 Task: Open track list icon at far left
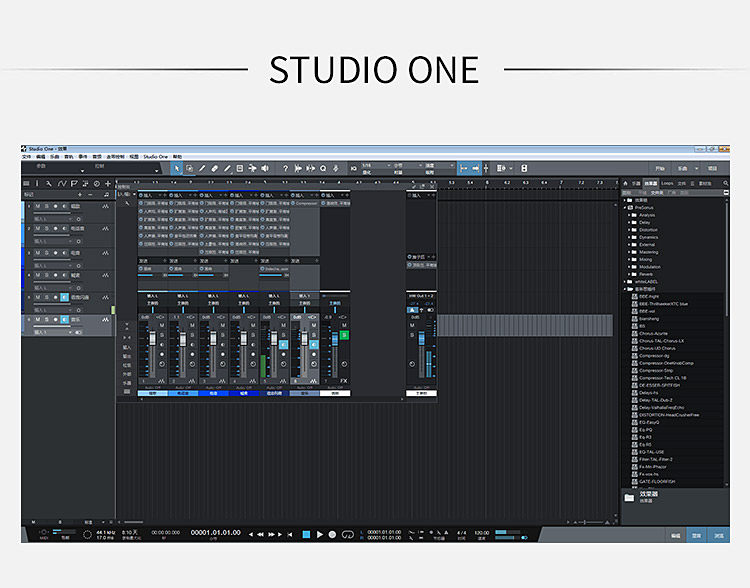[26, 184]
